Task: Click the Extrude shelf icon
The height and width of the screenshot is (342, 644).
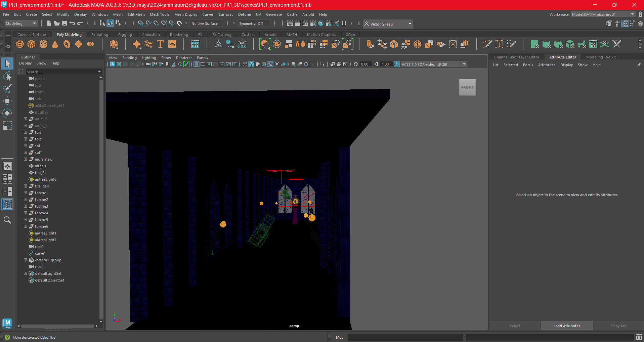Action: (x=371, y=44)
